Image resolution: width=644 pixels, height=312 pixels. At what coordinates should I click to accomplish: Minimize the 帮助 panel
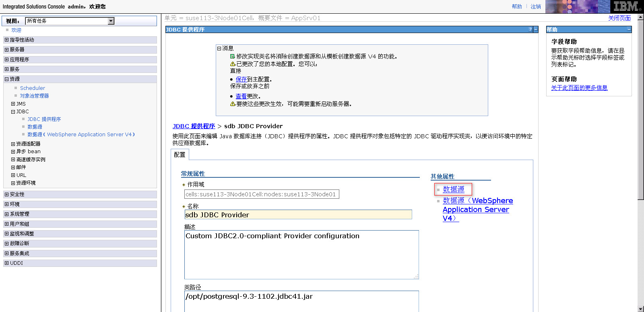(x=629, y=29)
